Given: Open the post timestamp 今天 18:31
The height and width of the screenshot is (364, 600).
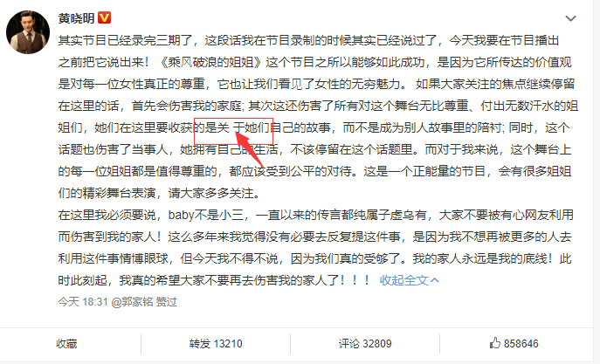Looking at the screenshot, I should [83, 302].
